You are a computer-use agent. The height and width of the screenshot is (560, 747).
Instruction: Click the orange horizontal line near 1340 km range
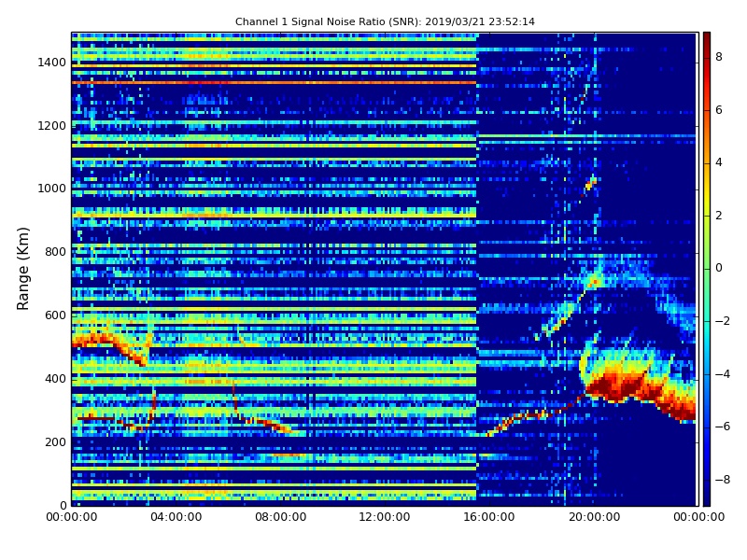[274, 83]
